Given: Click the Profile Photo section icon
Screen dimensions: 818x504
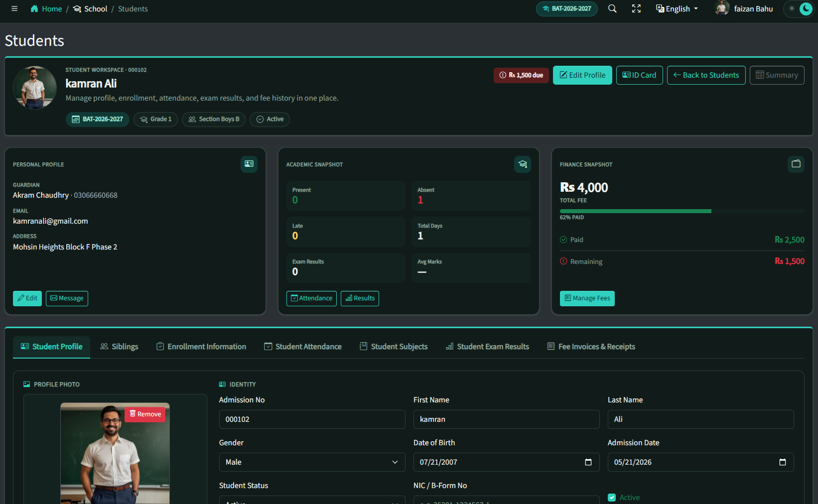Looking at the screenshot, I should pos(27,384).
